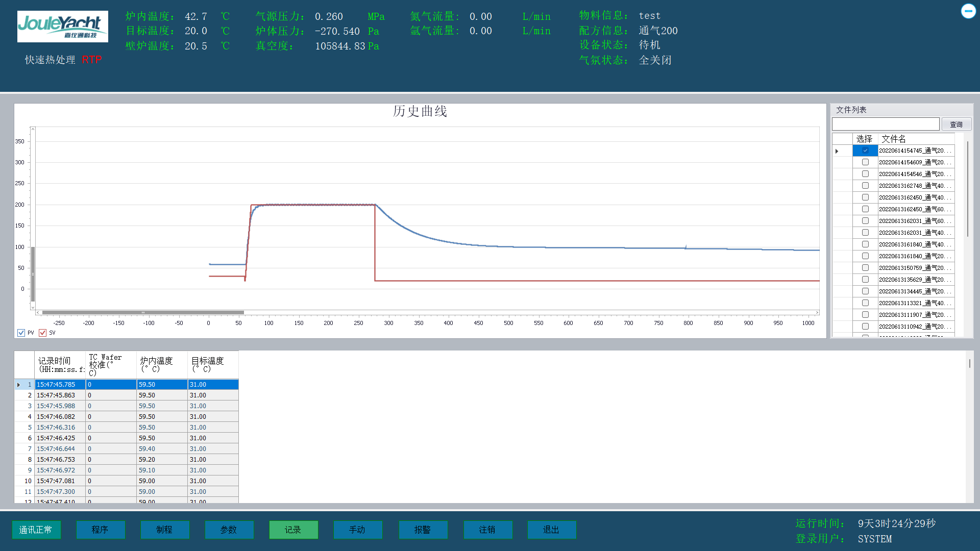The width and height of the screenshot is (980, 551).
Task: Click the chart horizontal scrollbar
Action: tap(143, 313)
